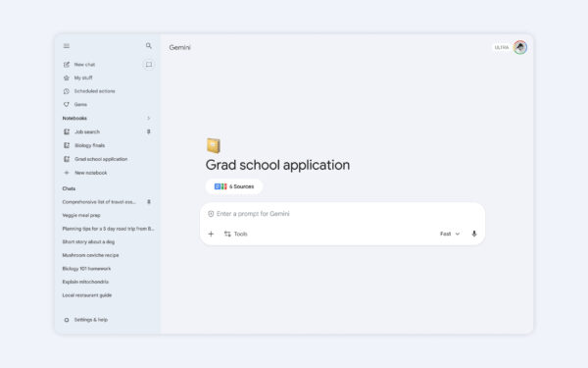Open Mushroom ceviche recipe chat
Image resolution: width=588 pixels, height=368 pixels.
[90, 255]
